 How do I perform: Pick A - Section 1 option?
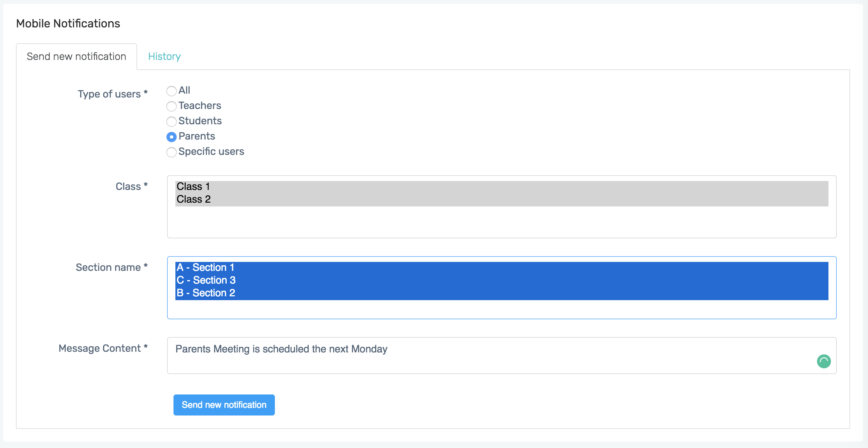205,268
